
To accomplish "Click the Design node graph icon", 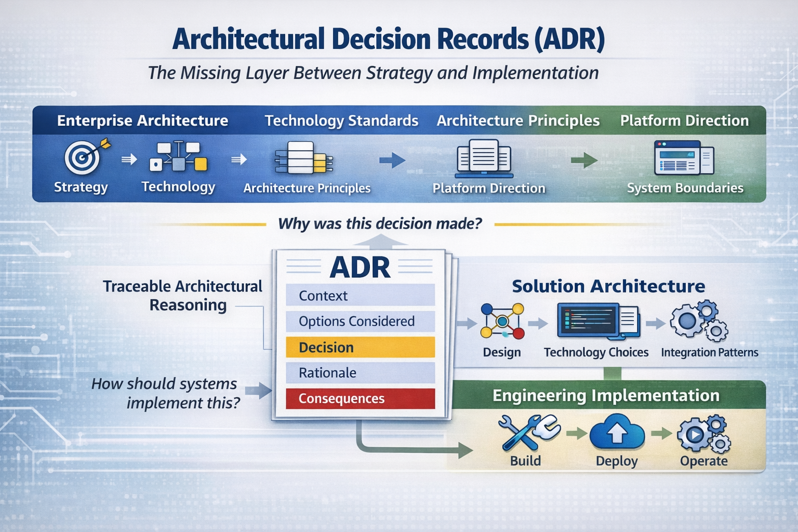I will click(502, 322).
